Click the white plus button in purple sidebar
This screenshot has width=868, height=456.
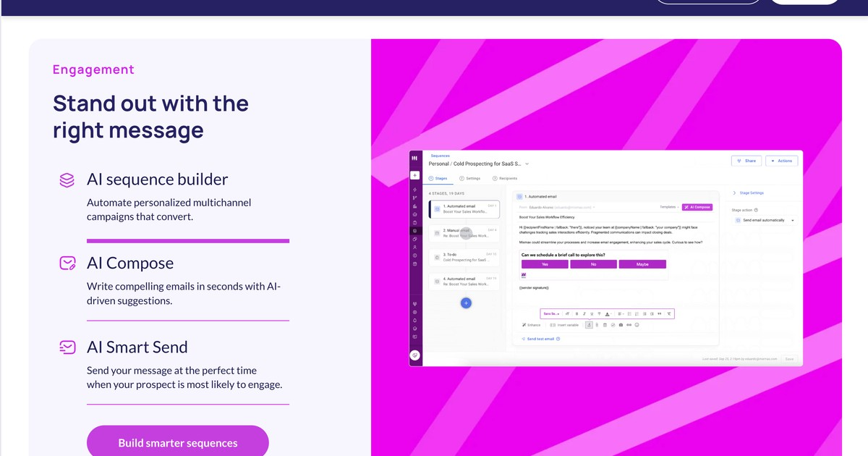[x=414, y=175]
